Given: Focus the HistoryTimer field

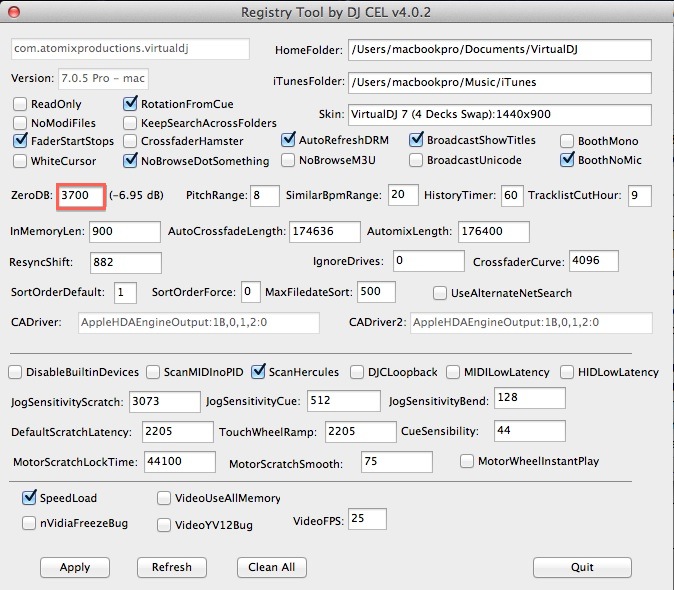Looking at the screenshot, I should (x=512, y=196).
